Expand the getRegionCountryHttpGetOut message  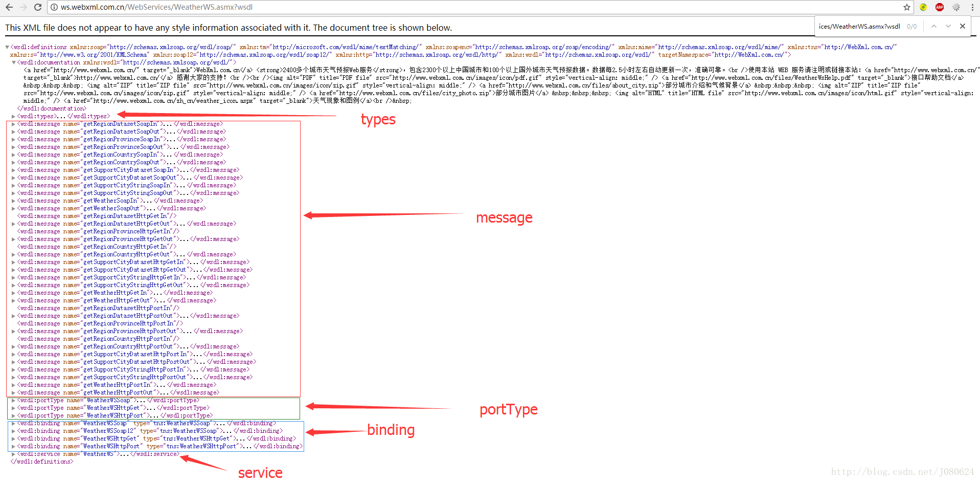tap(14, 254)
